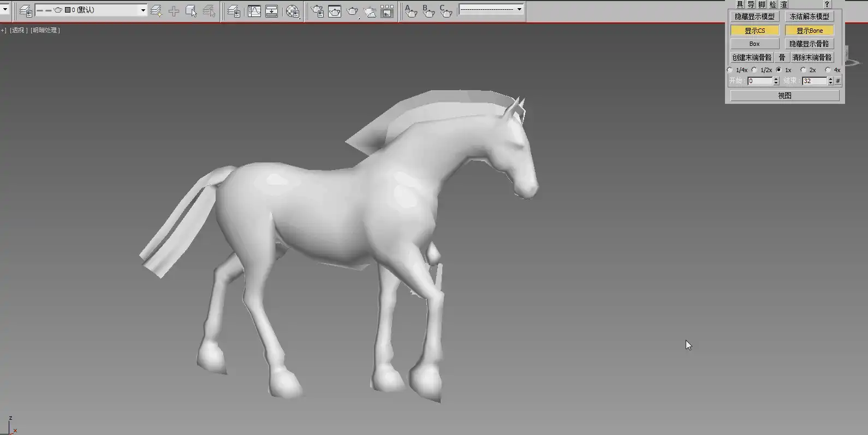Image resolution: width=868 pixels, height=435 pixels.
Task: Click the render preset A teapot
Action: coord(411,11)
